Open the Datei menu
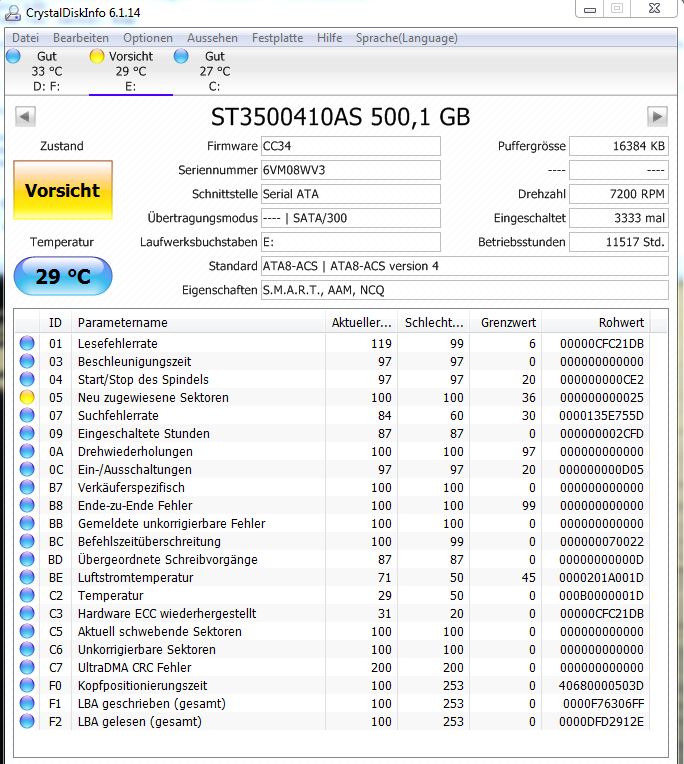Viewport: 684px width, 764px height. (25, 38)
